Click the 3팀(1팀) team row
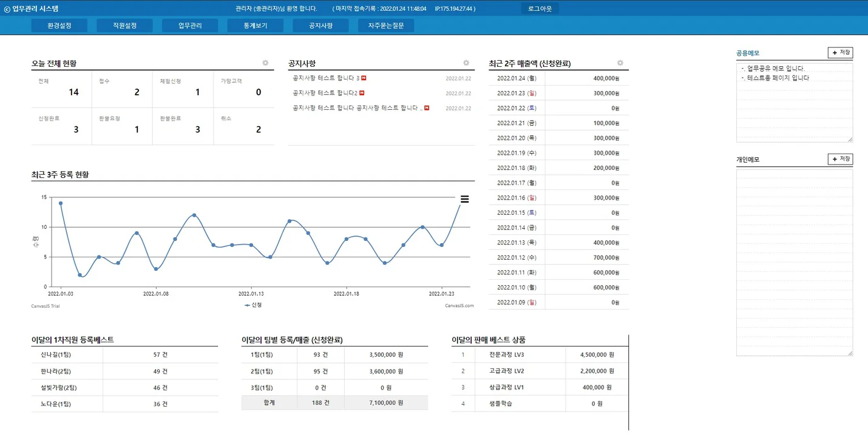 pyautogui.click(x=334, y=387)
